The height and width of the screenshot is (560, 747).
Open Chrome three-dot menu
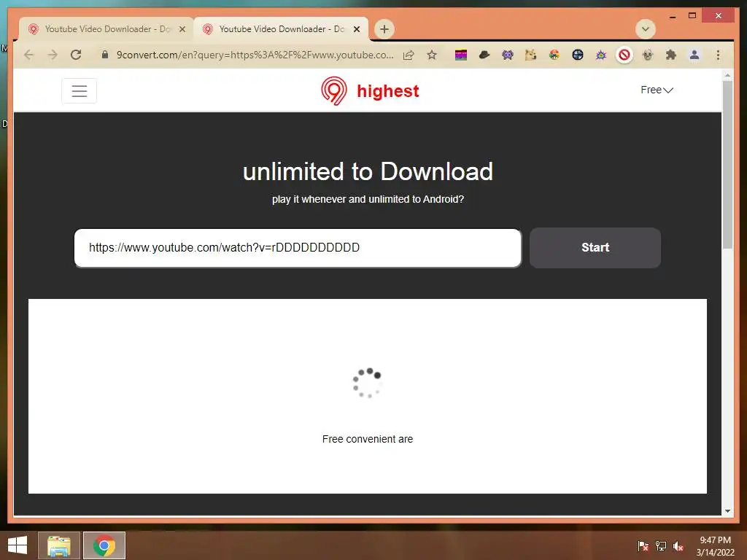pyautogui.click(x=718, y=55)
